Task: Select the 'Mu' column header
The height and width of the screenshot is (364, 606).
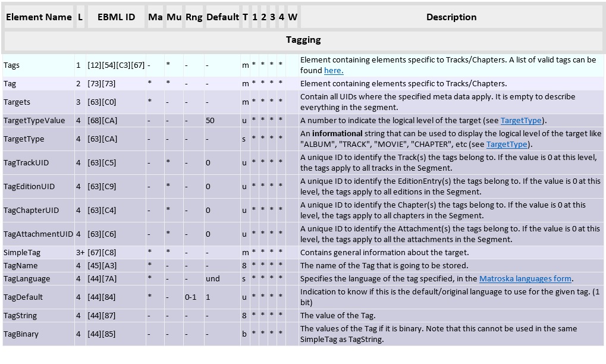Action: (174, 17)
